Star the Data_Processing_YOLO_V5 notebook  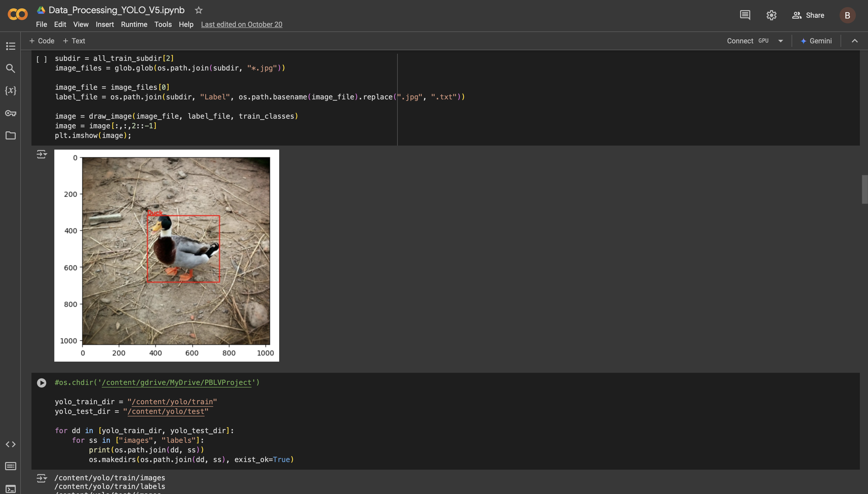click(x=198, y=10)
